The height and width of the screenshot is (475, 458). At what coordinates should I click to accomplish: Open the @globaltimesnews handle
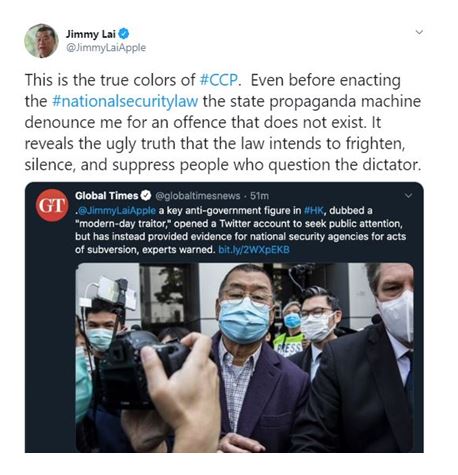[198, 196]
